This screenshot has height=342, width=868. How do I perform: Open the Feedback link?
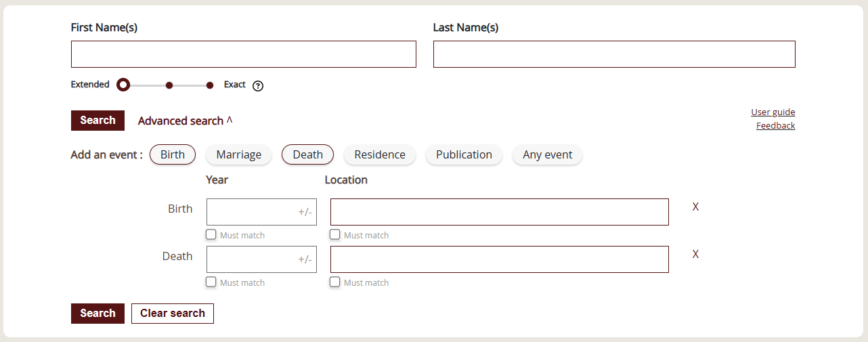pyautogui.click(x=775, y=126)
